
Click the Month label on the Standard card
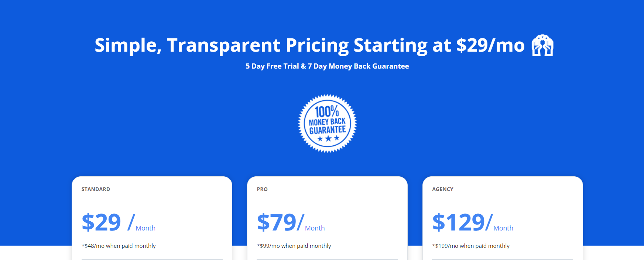[145, 228]
